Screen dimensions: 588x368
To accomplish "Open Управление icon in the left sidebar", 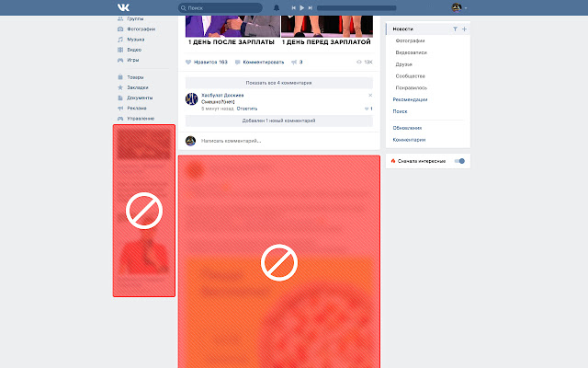I will (120, 119).
